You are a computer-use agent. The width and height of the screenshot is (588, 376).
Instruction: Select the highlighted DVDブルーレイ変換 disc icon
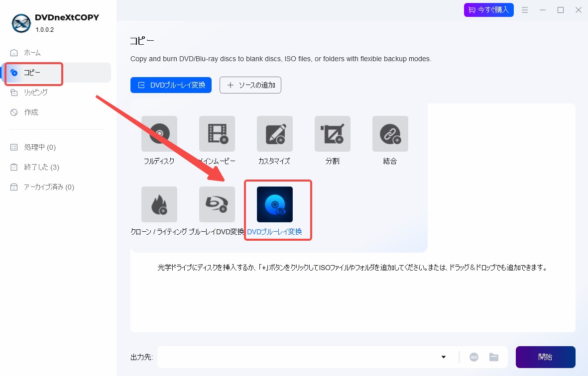[x=274, y=204]
